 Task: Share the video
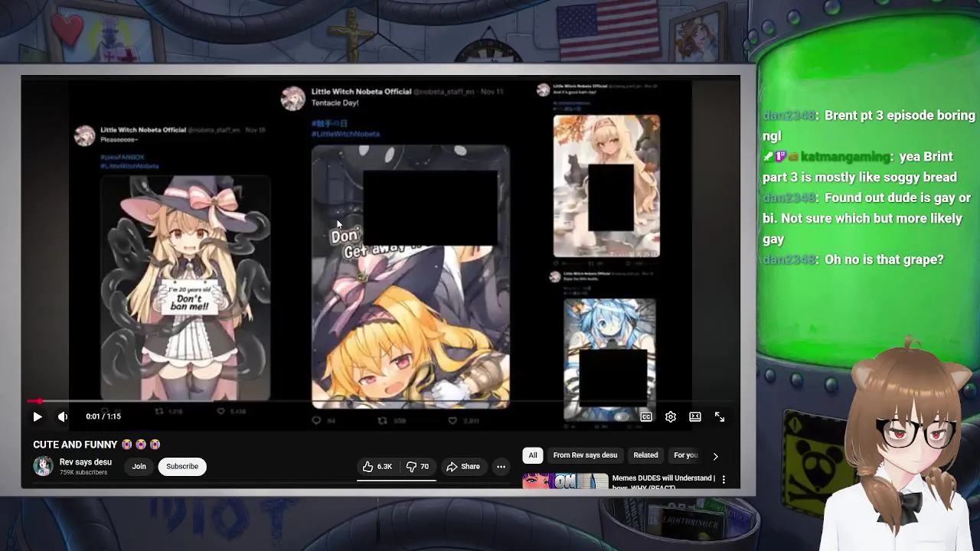click(x=463, y=467)
